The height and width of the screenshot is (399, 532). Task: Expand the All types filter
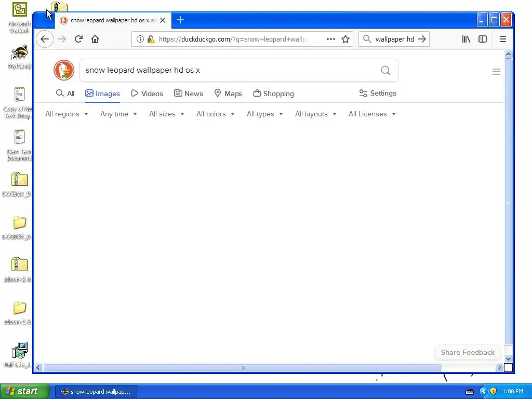click(x=264, y=114)
